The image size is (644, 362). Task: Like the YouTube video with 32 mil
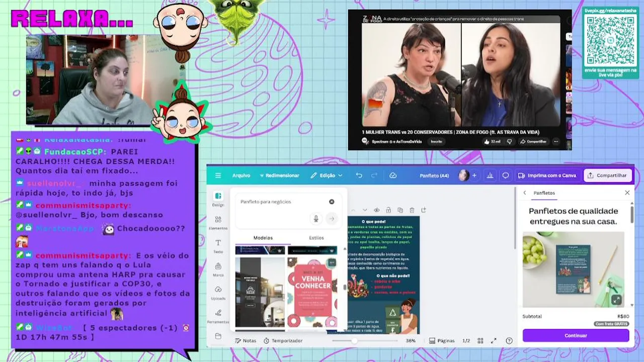coord(493,142)
